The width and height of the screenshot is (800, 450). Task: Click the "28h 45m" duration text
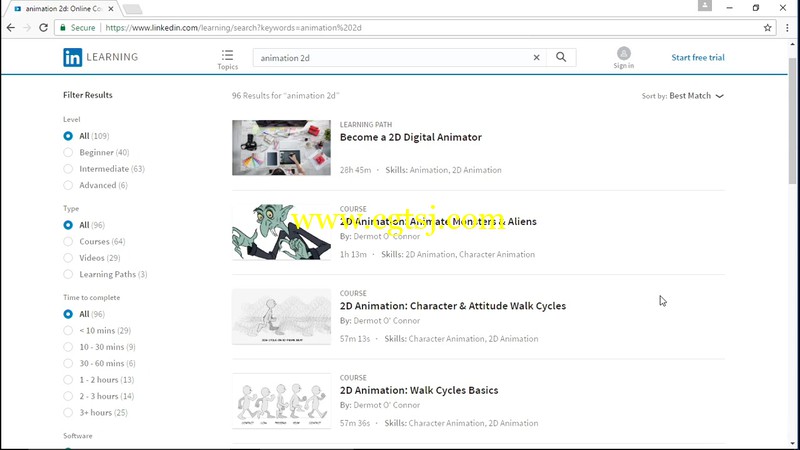[x=355, y=170]
